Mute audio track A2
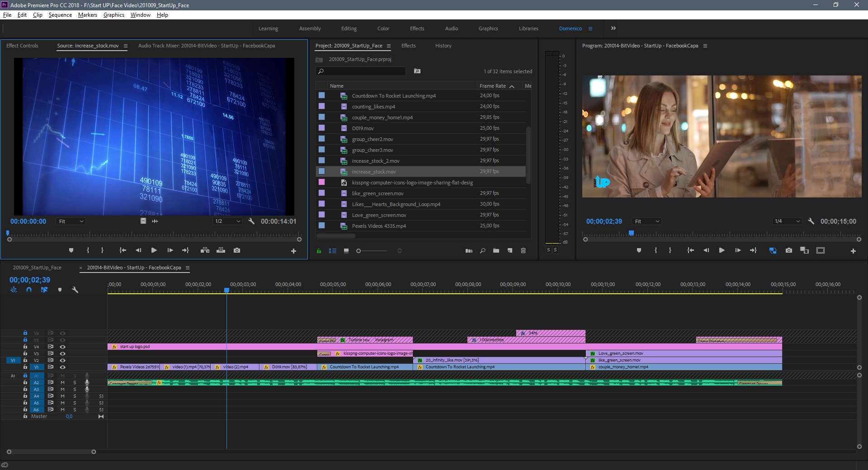The width and height of the screenshot is (868, 470). [63, 383]
